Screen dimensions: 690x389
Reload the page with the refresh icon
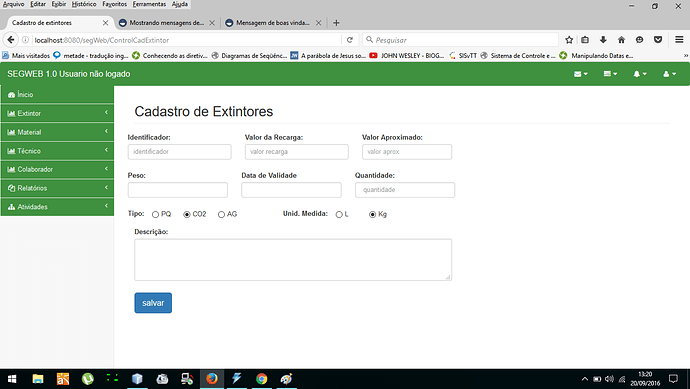(x=350, y=40)
